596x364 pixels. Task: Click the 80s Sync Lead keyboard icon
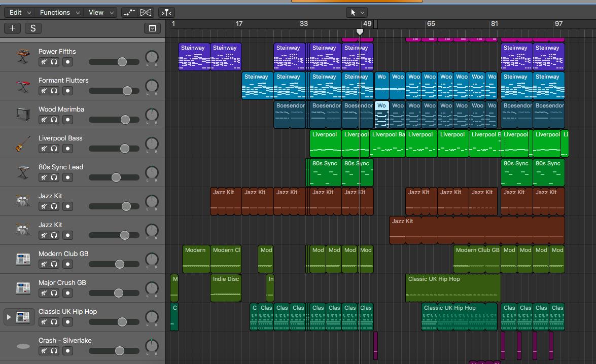click(x=23, y=172)
